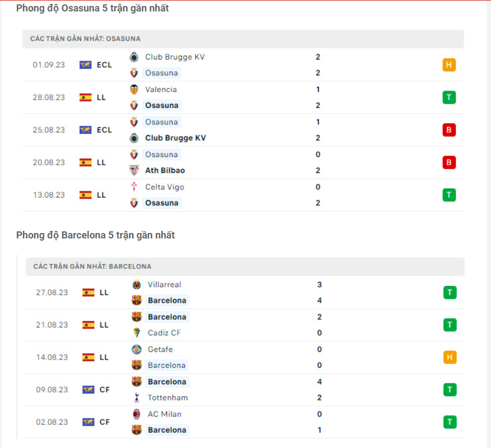Click the red B badge for the Ath Bilbao game
The height and width of the screenshot is (448, 491).
[x=449, y=162]
